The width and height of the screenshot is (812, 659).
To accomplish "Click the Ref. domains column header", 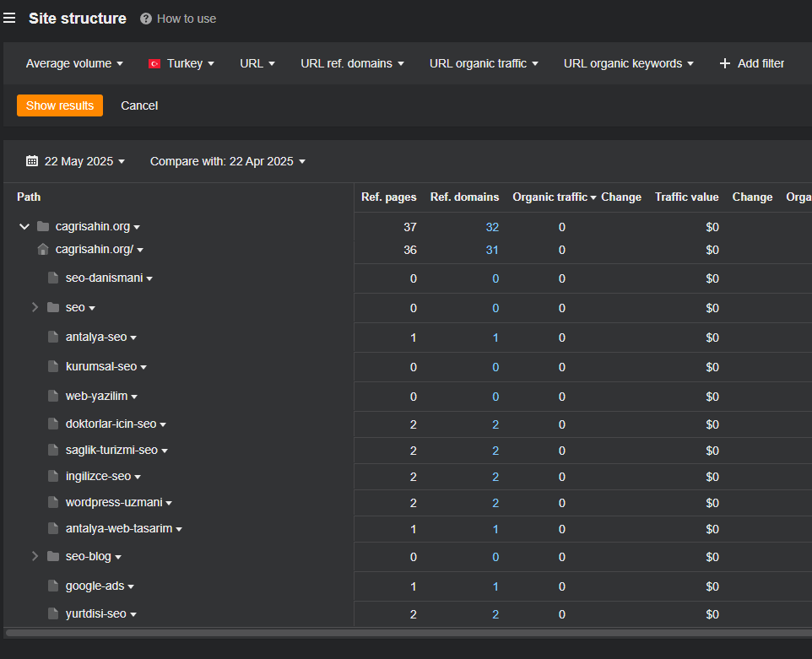I will [x=464, y=197].
